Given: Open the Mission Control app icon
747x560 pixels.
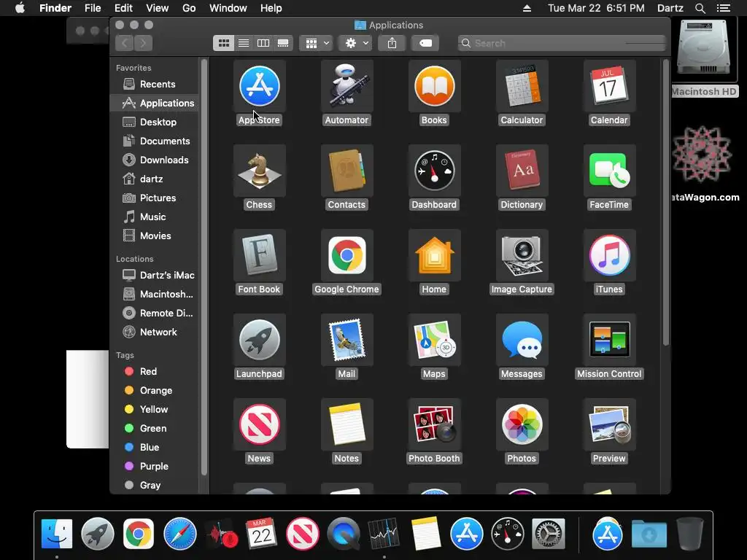Looking at the screenshot, I should (609, 340).
